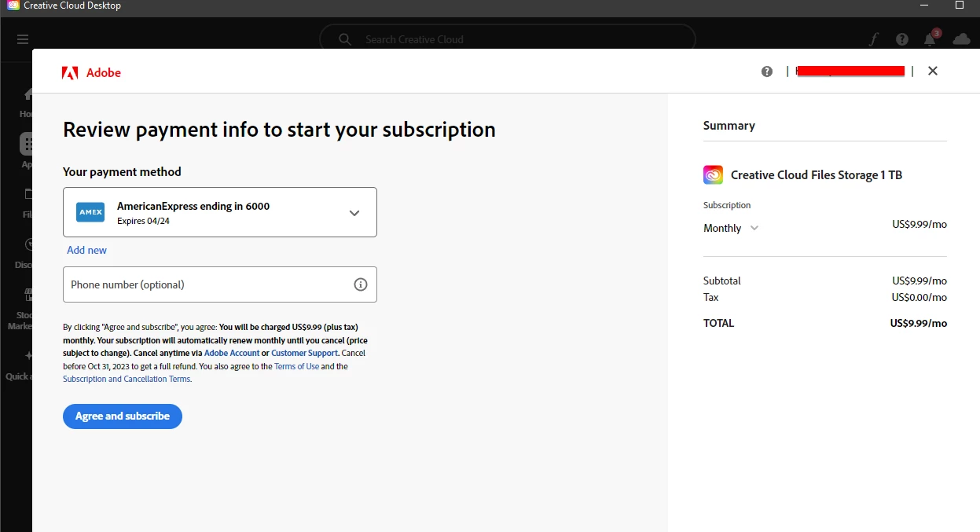This screenshot has height=532, width=980.
Task: Open cloud sync status icon
Action: (x=960, y=39)
